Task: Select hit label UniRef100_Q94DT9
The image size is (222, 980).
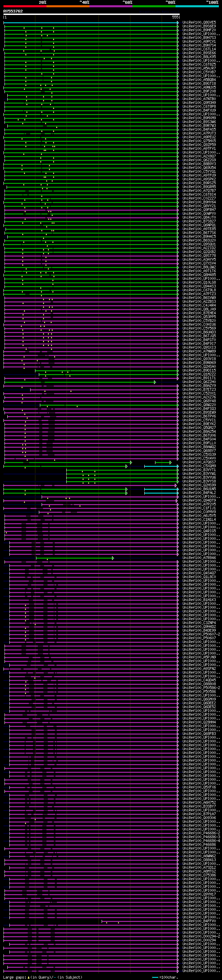Action: [x=199, y=500]
